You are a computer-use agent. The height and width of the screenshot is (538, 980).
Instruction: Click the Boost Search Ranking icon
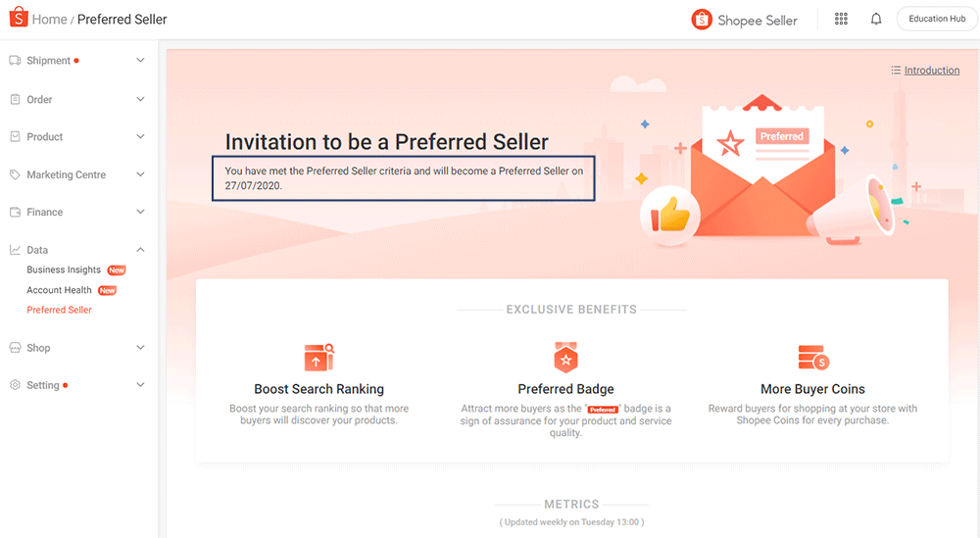tap(318, 357)
